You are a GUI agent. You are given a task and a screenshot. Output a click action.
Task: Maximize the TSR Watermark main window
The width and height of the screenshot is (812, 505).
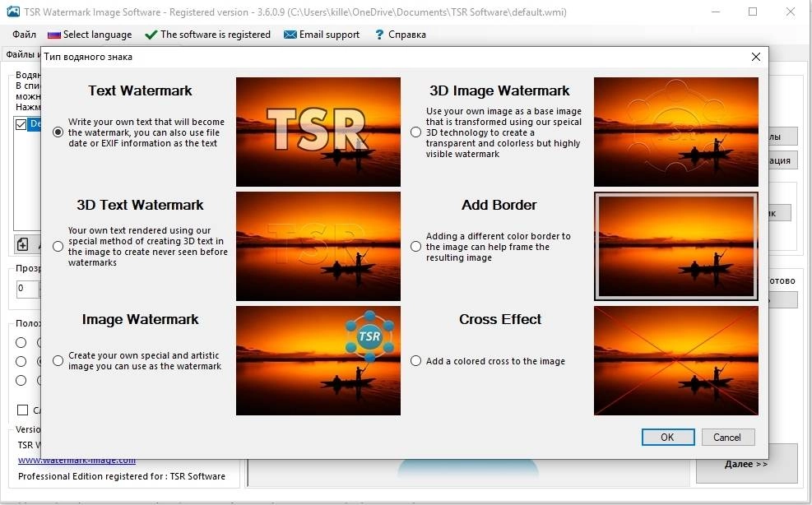(753, 12)
